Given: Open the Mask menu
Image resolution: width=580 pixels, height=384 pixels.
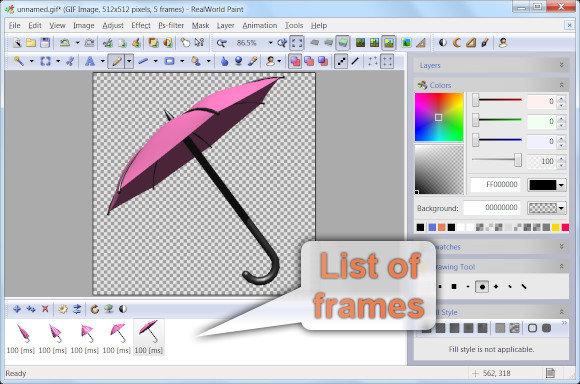Looking at the screenshot, I should click(200, 26).
